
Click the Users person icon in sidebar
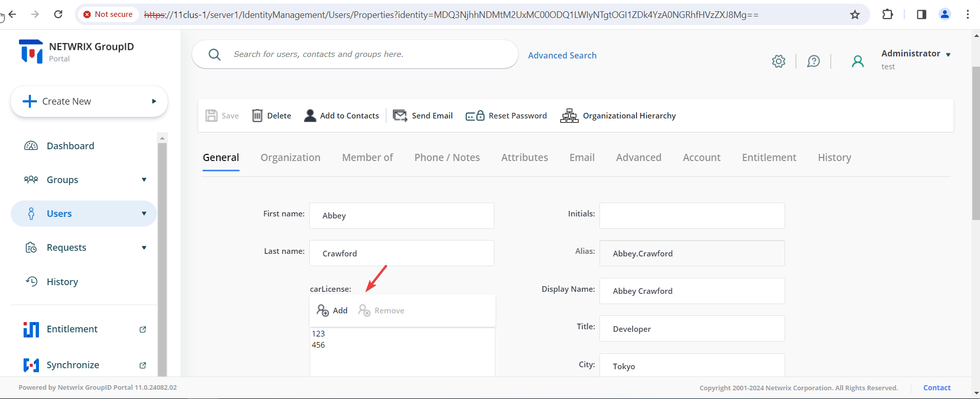tap(31, 213)
